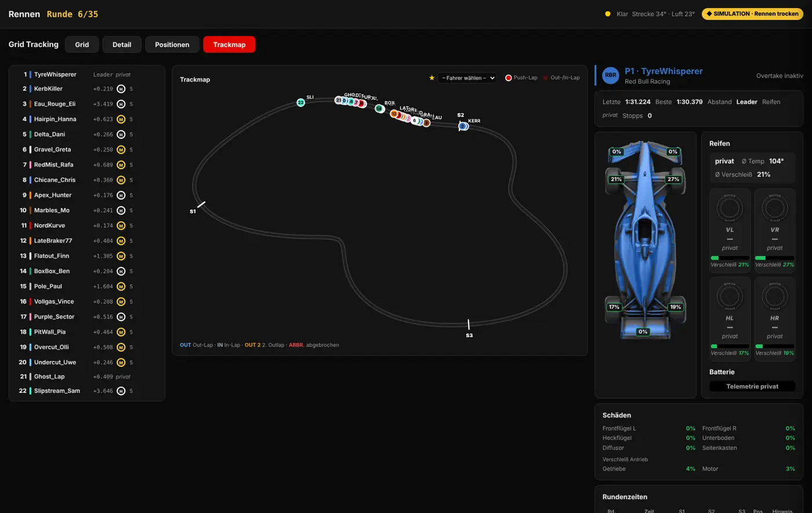Click the HR wear progress bar at 19%
812x513 pixels.
pyautogui.click(x=774, y=346)
